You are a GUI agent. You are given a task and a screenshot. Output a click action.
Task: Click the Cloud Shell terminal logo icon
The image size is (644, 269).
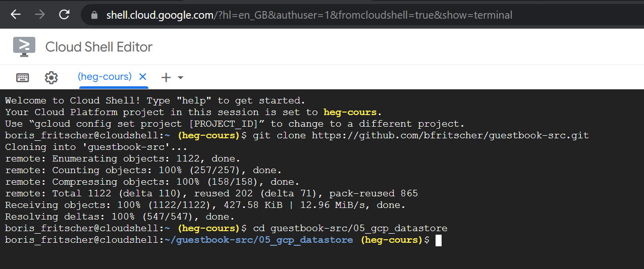pyautogui.click(x=24, y=46)
